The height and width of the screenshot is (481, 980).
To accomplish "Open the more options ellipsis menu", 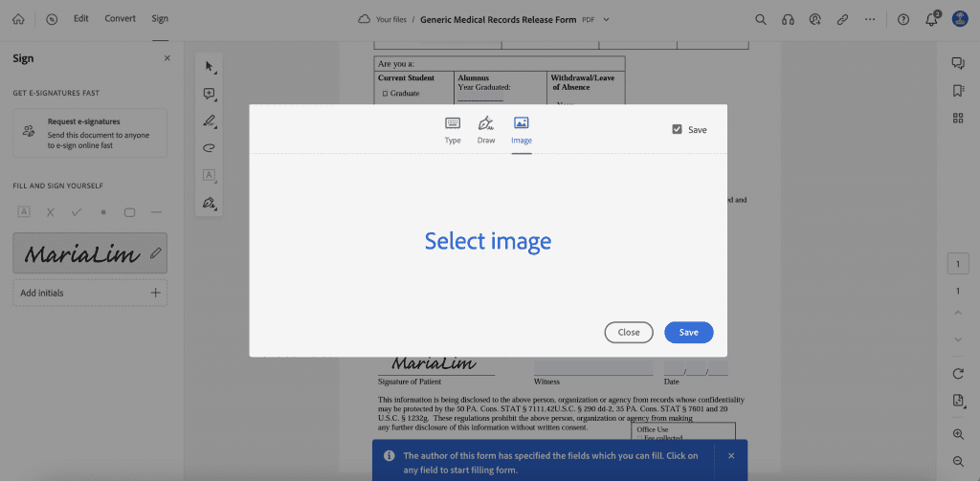I will pos(870,19).
